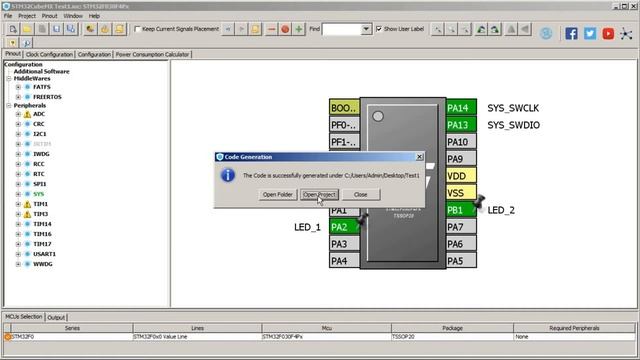Screen dimensions: 640x360
Task: Open the File menu
Action: click(8, 16)
